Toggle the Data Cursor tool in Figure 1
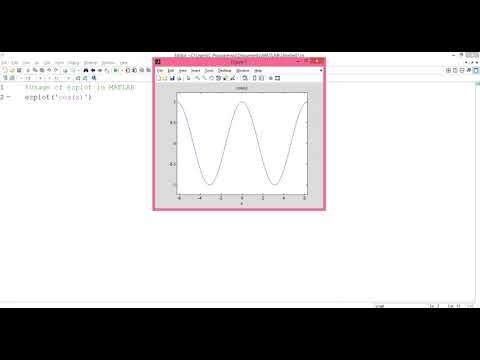This screenshot has height=360, width=480. (x=225, y=78)
